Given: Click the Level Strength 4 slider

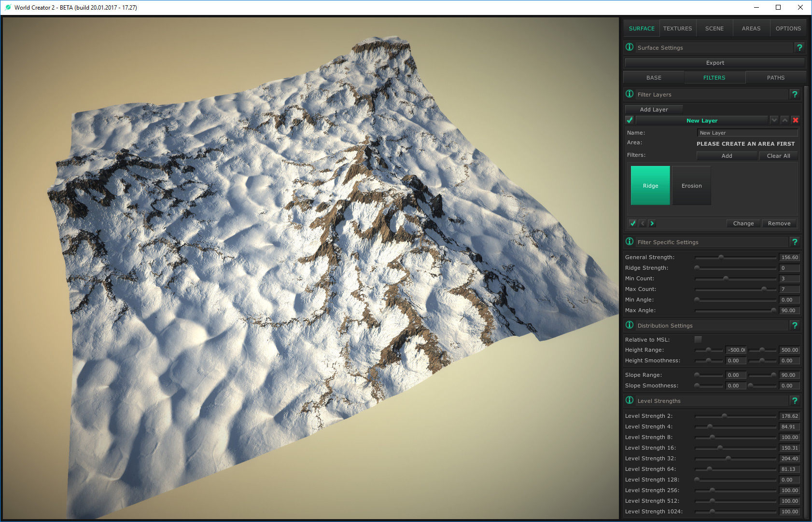Looking at the screenshot, I should 735,427.
